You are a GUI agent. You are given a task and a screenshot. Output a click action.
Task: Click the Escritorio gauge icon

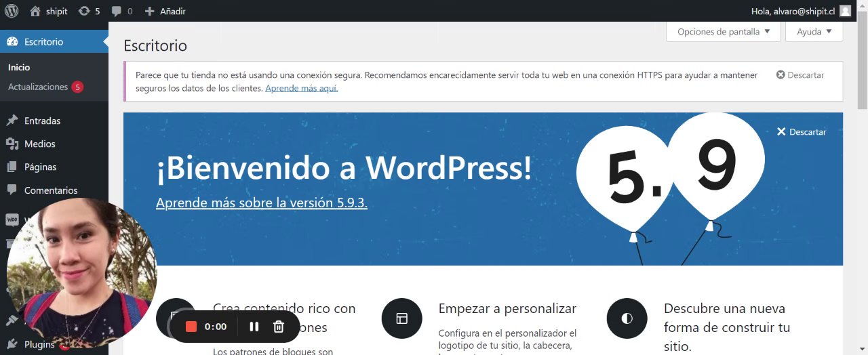pyautogui.click(x=12, y=41)
